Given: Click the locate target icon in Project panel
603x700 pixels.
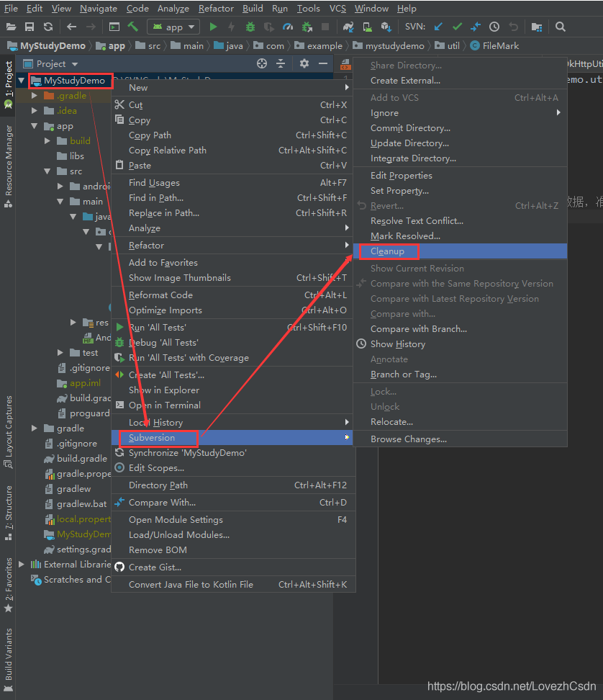Looking at the screenshot, I should point(262,64).
